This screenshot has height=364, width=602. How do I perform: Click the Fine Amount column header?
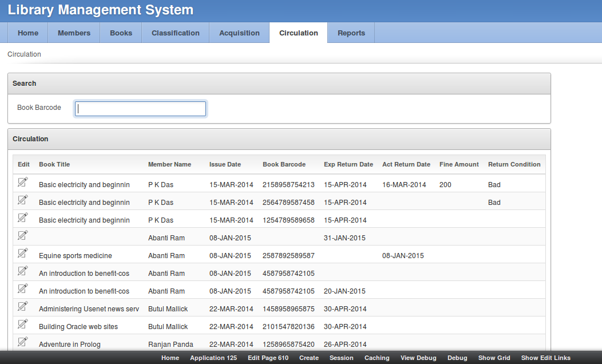459,164
